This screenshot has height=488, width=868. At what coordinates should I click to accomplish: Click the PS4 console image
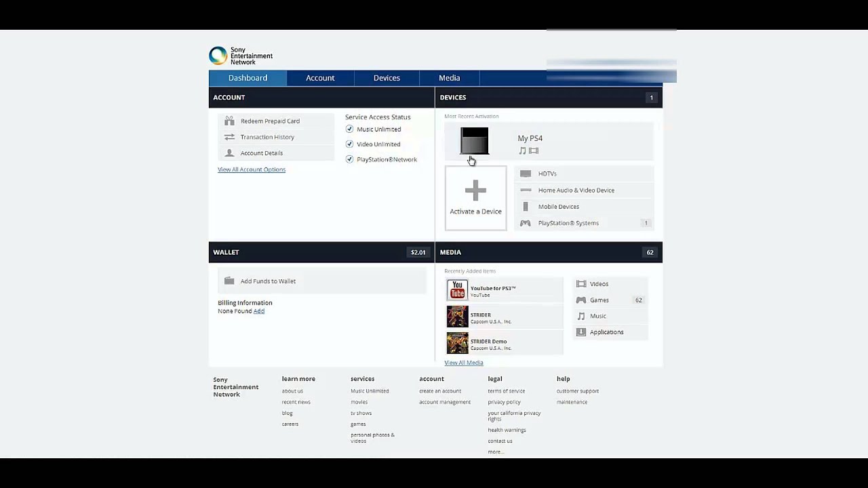pyautogui.click(x=474, y=141)
